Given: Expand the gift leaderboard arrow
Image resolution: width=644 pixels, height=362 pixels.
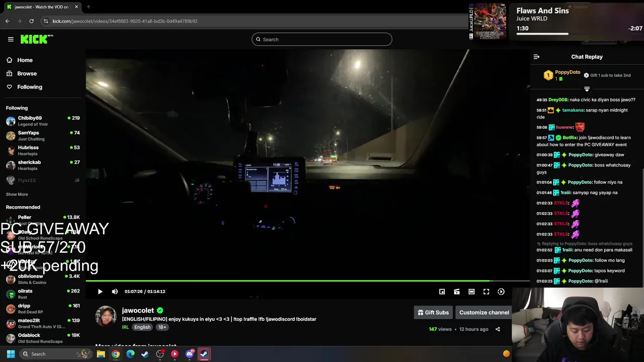Looking at the screenshot, I should [x=587, y=89].
